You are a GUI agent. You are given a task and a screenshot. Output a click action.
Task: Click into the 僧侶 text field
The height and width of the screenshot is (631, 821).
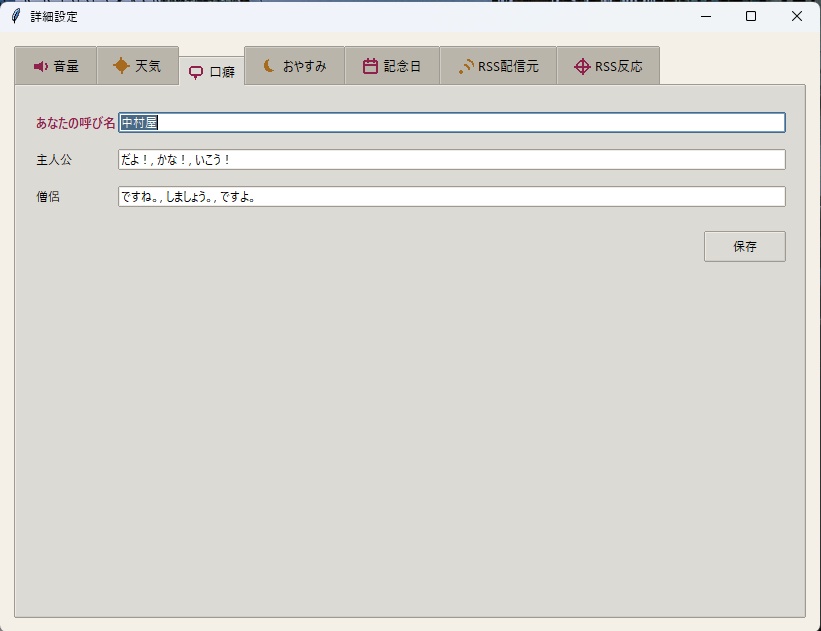(452, 196)
